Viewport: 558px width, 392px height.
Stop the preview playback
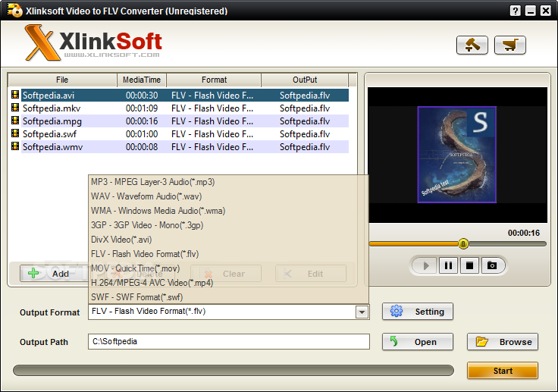click(x=470, y=265)
